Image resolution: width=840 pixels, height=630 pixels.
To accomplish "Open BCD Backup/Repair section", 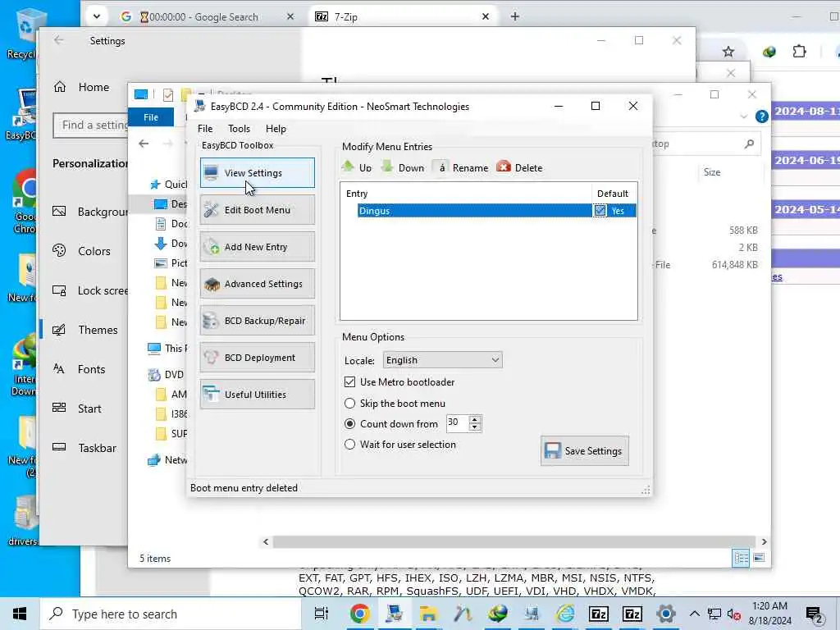I will [x=257, y=321].
